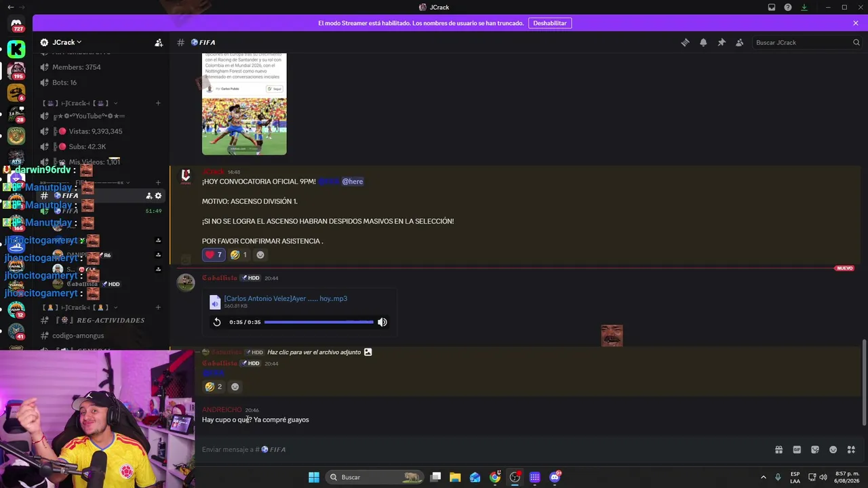Open the green K server icon
This screenshot has width=868, height=488.
click(x=16, y=49)
